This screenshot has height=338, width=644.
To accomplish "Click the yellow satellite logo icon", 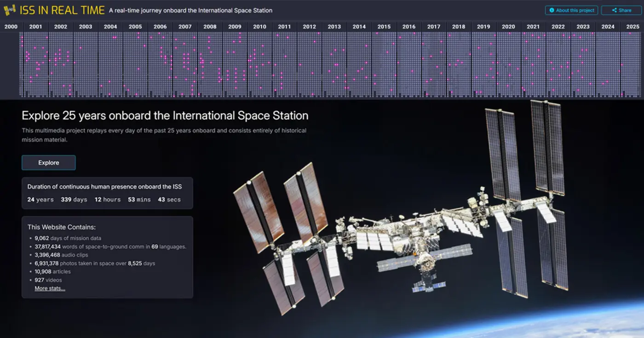I will tap(10, 9).
